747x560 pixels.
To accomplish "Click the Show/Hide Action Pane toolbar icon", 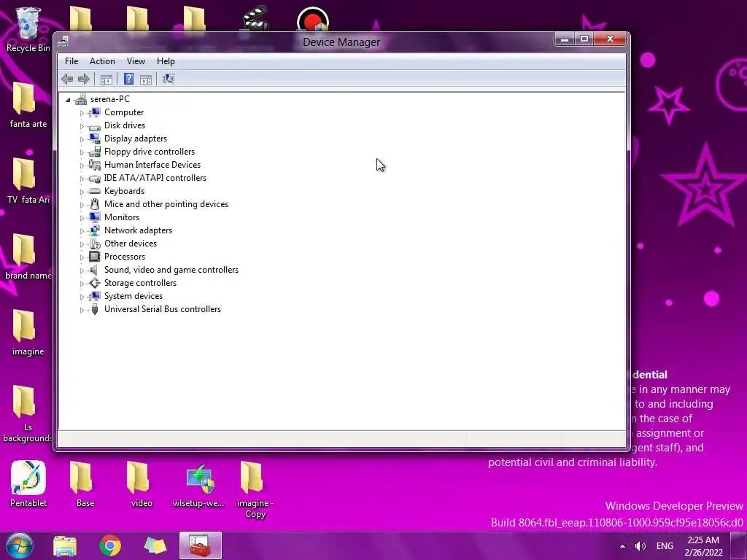I will click(146, 79).
